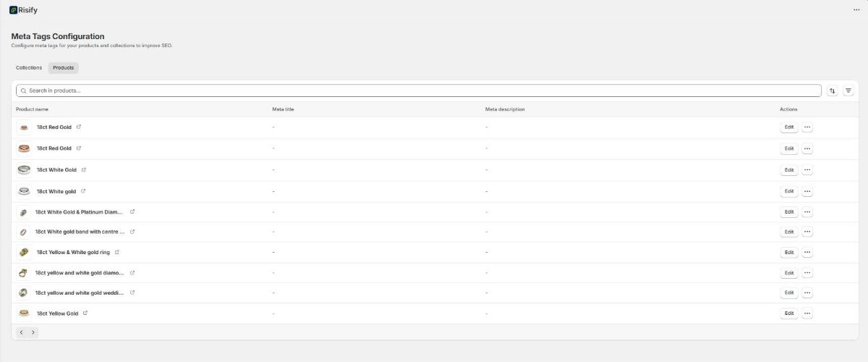Viewport: 868px width, 362px height.
Task: Open the 18ct yellow and white gold wedding product
Action: pos(80,293)
